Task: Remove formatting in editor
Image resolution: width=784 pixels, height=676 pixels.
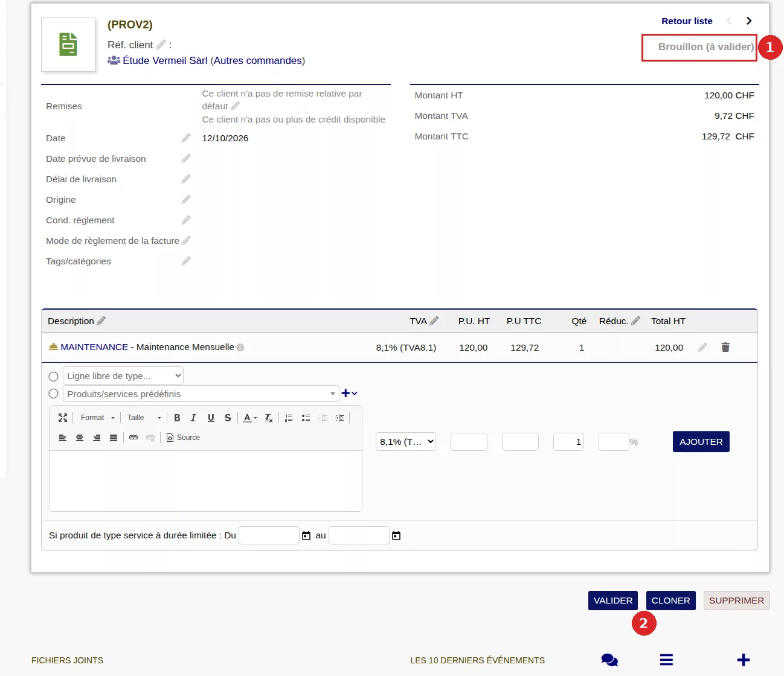Action: [269, 418]
